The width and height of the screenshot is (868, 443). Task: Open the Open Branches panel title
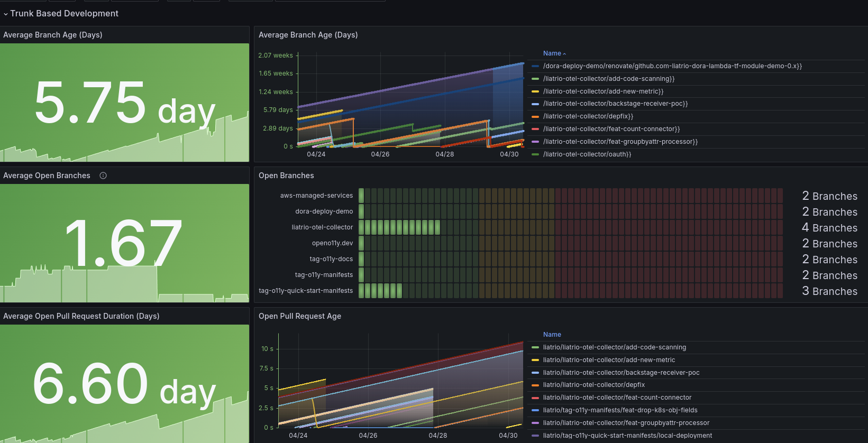[x=286, y=176]
